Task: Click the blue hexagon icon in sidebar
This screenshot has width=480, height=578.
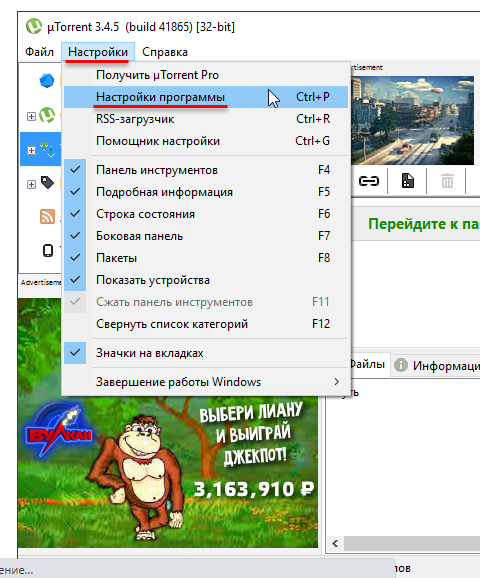Action: [47, 81]
